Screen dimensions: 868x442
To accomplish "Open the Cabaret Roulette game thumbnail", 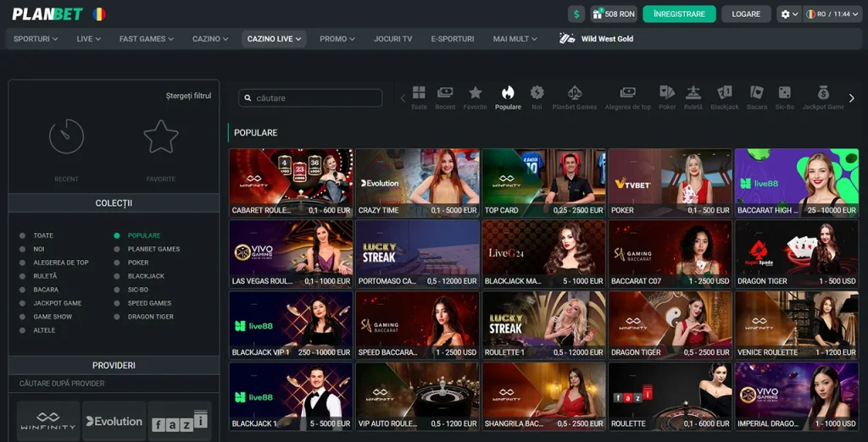I will (x=291, y=183).
